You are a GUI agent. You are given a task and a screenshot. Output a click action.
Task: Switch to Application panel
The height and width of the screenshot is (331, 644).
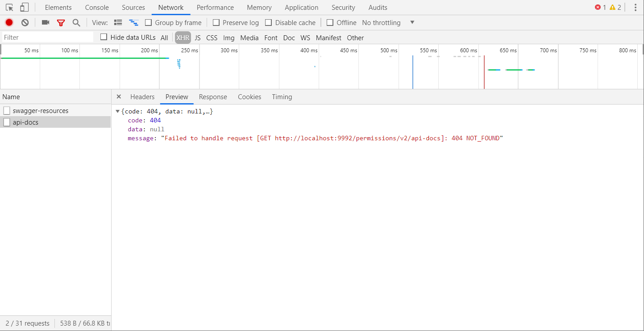pos(302,8)
